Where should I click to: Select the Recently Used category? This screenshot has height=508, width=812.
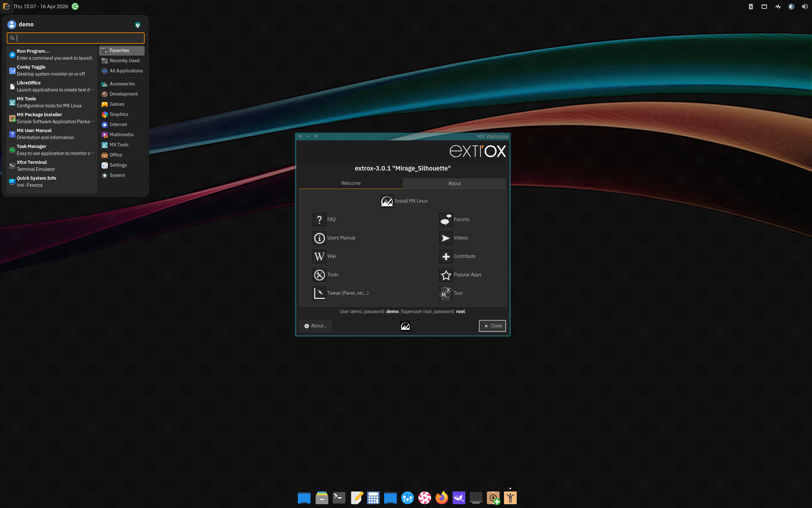[x=121, y=60]
